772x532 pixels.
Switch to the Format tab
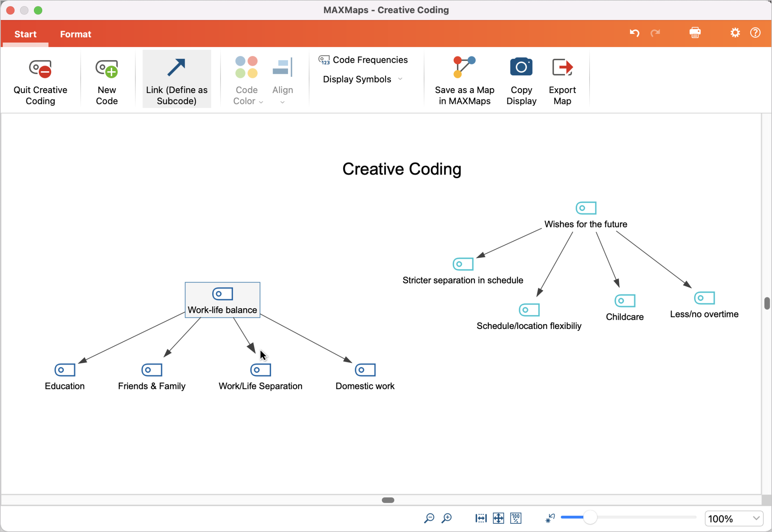click(x=75, y=34)
